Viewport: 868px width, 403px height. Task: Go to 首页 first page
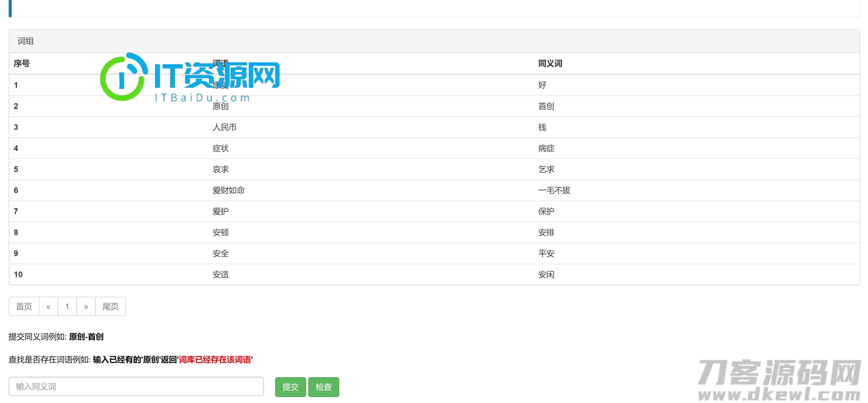(24, 306)
